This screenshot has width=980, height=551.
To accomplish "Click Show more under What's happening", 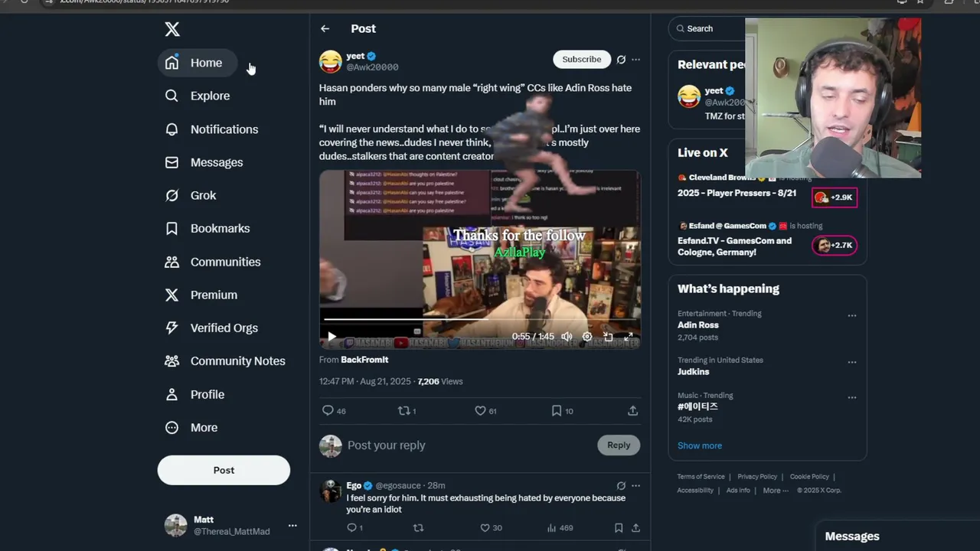I will (x=700, y=445).
